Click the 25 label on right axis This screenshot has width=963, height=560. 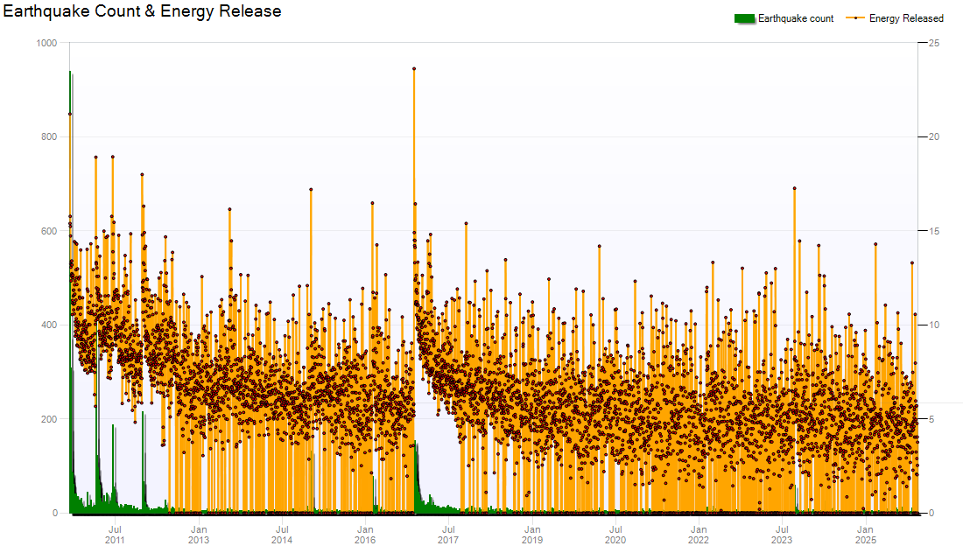coord(933,43)
